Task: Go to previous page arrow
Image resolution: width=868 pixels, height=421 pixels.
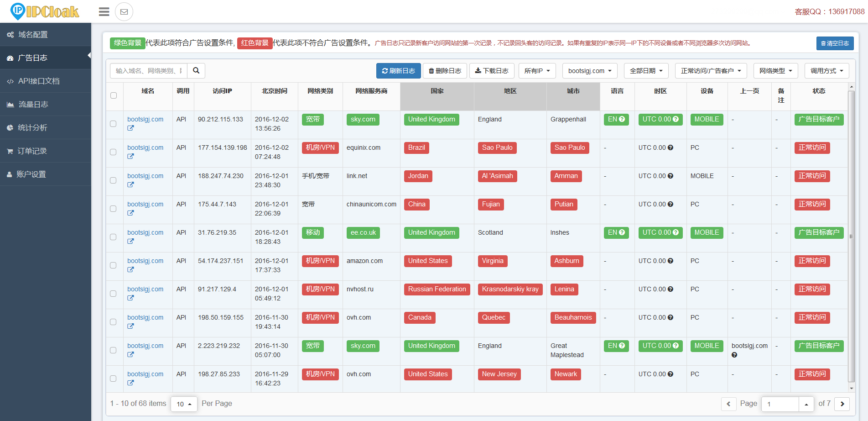Action: tap(728, 404)
